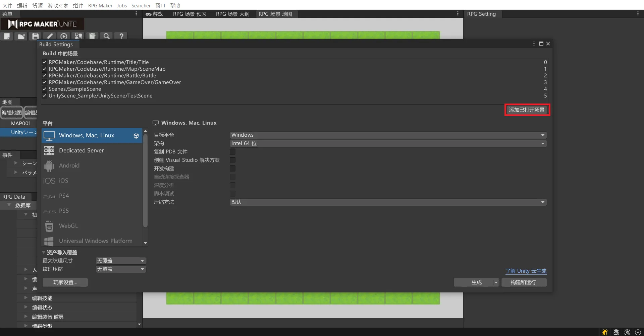Click the pencil edit toolbar icon
The height and width of the screenshot is (336, 644).
tap(50, 36)
